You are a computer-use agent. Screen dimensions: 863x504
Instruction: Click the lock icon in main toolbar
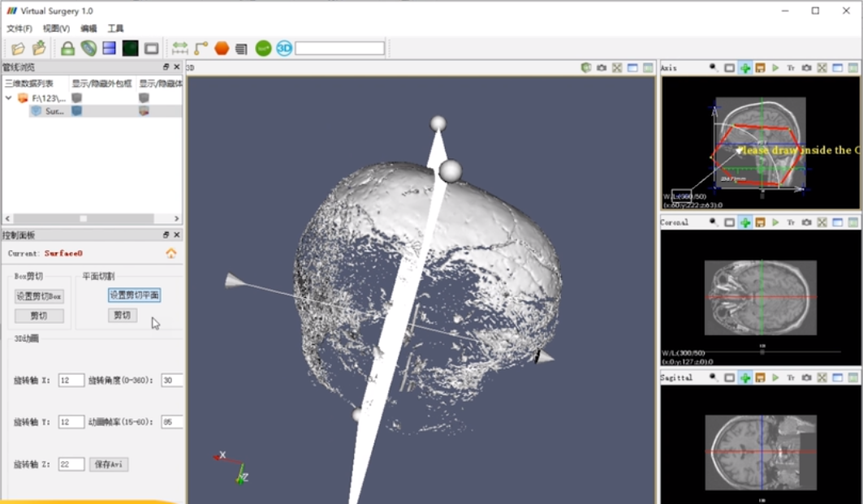click(x=67, y=49)
